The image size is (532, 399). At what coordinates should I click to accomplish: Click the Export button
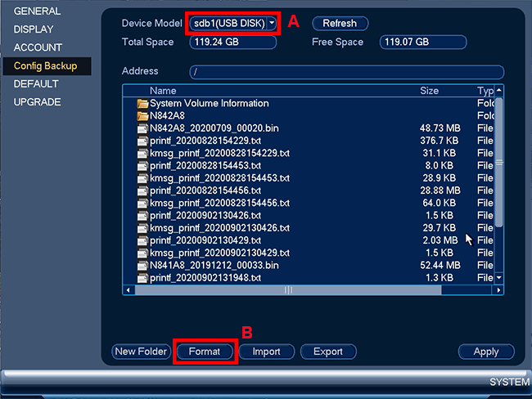pyautogui.click(x=327, y=352)
